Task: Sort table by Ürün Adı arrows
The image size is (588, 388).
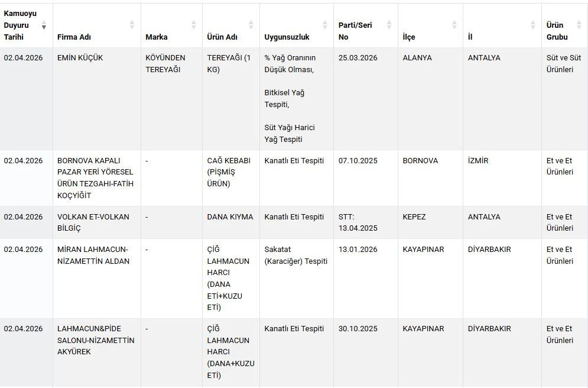Action: click(x=251, y=25)
